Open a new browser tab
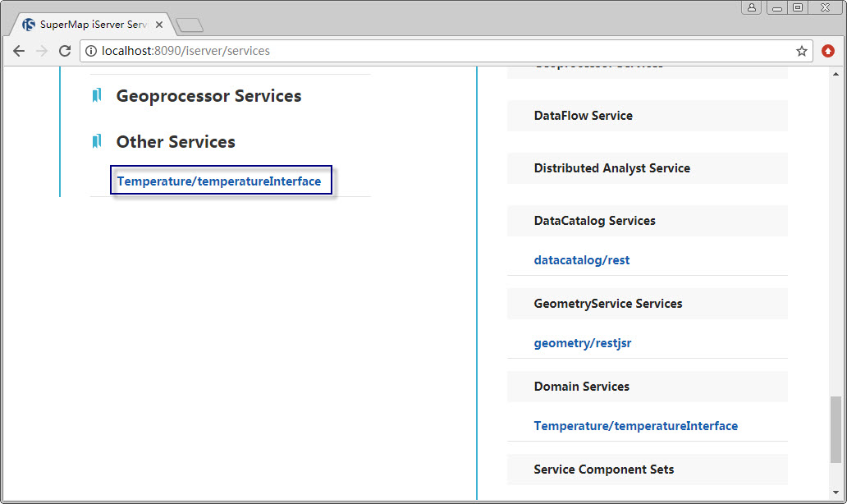This screenshot has height=504, width=847. coord(190,25)
